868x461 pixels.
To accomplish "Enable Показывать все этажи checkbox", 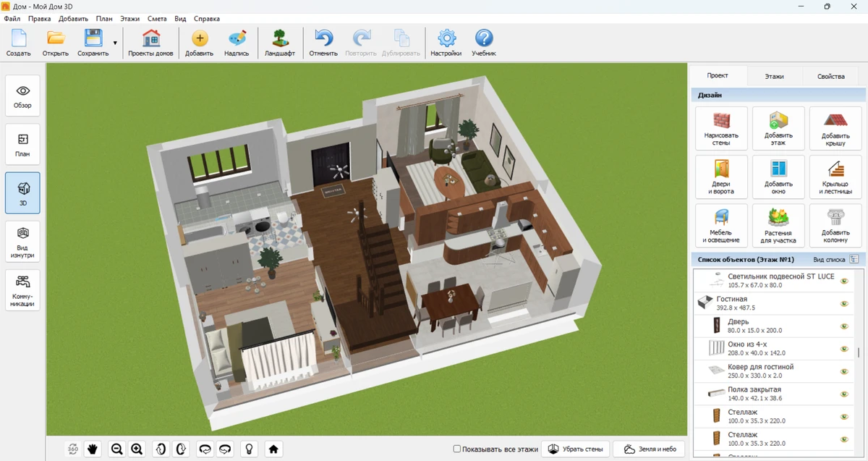I will coord(457,449).
